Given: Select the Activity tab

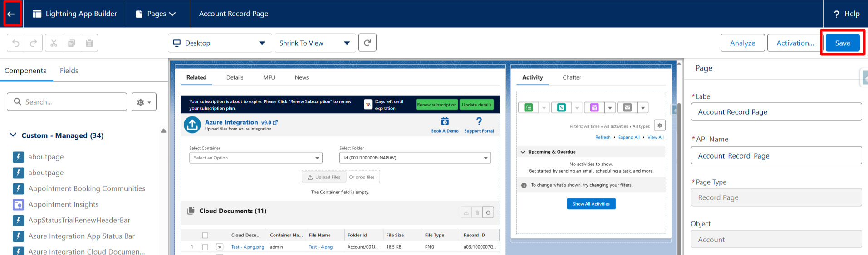Looking at the screenshot, I should [532, 77].
